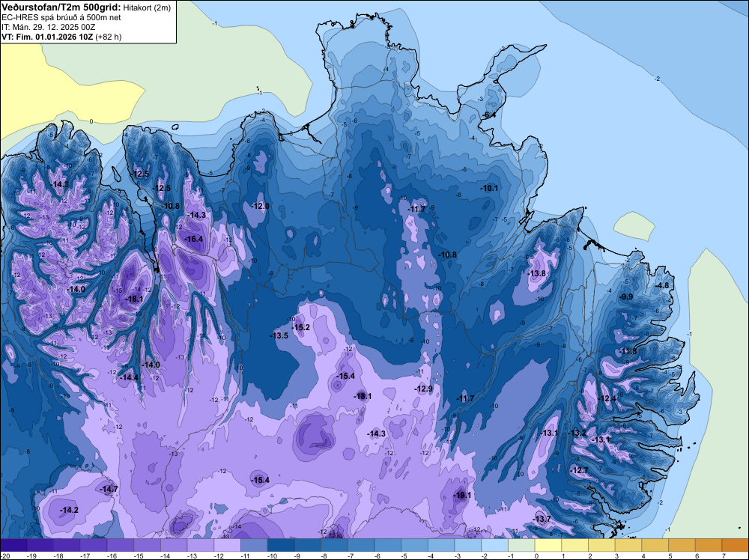
Task: Click the -9.9 temperature label
Action: point(626,297)
